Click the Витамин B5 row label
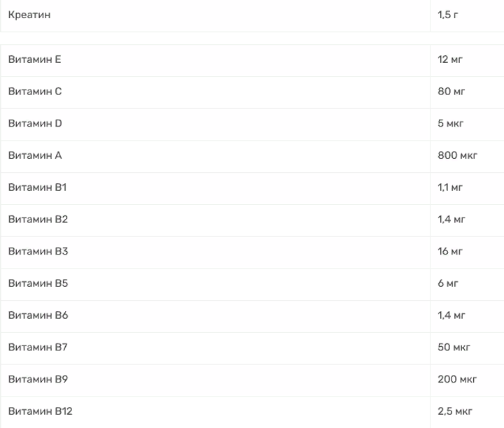 pos(38,283)
